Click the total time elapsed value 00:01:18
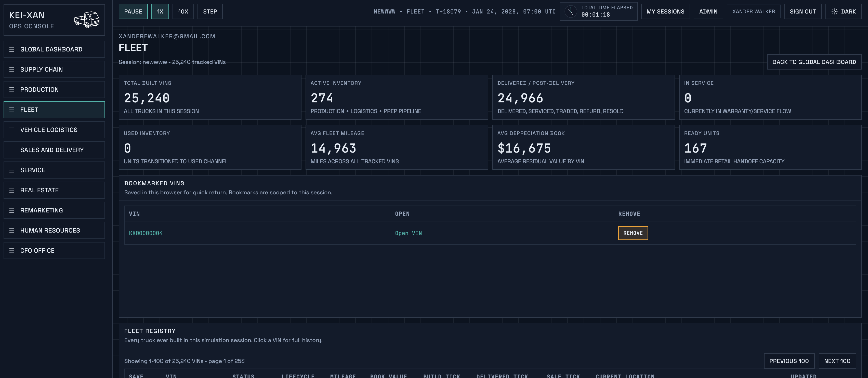Screen dimensions: 868x378 click(595, 15)
